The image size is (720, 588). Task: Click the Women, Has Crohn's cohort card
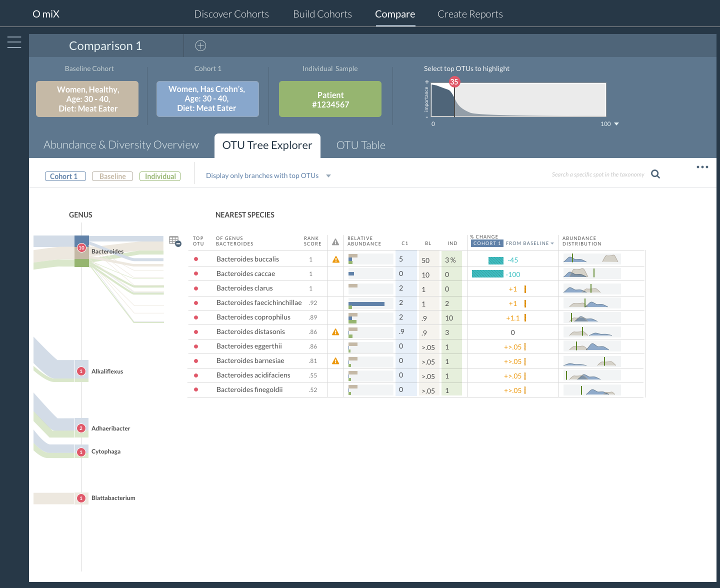[x=207, y=99]
